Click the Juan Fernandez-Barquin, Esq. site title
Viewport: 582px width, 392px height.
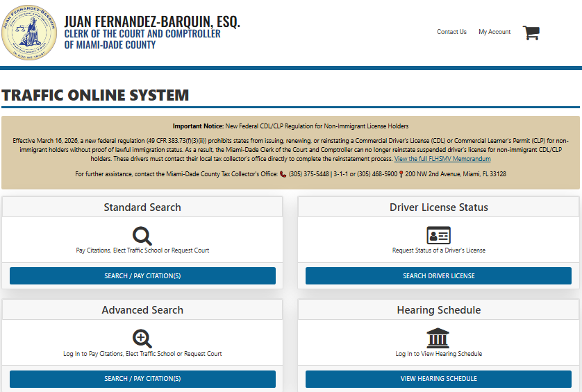tap(152, 22)
